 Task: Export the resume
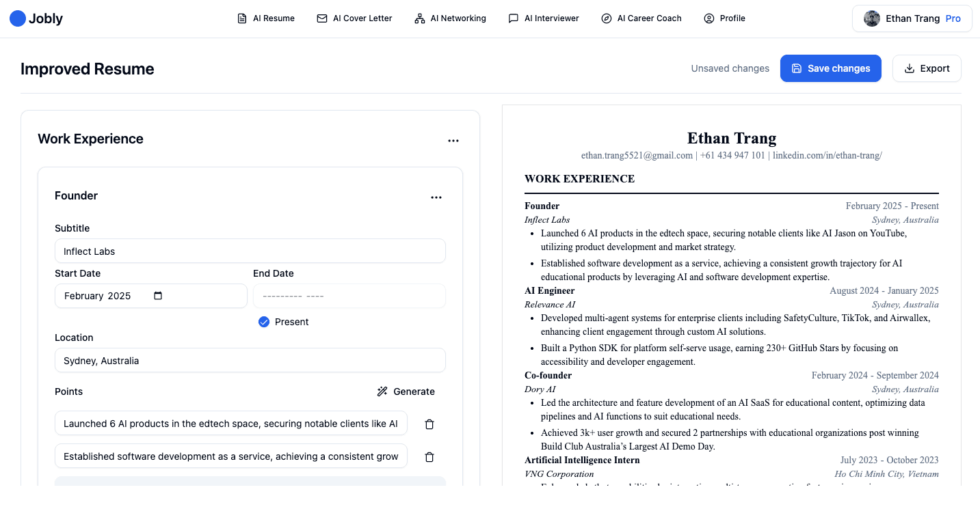pos(927,68)
